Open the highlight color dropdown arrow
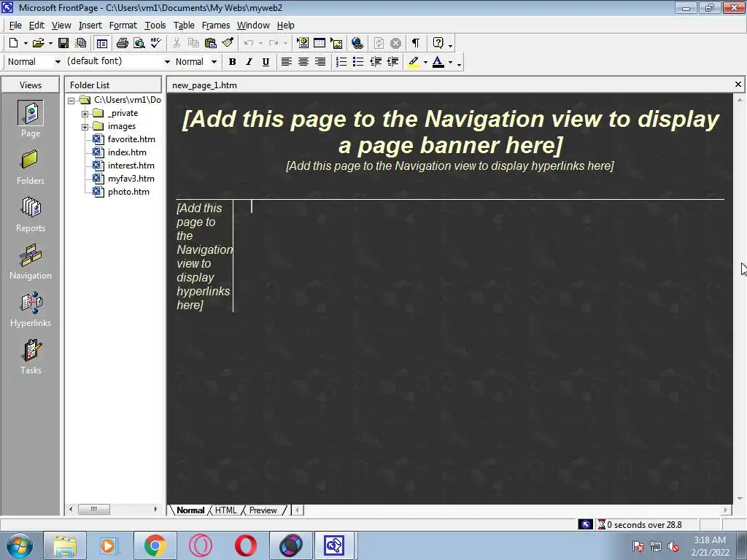 tap(425, 62)
